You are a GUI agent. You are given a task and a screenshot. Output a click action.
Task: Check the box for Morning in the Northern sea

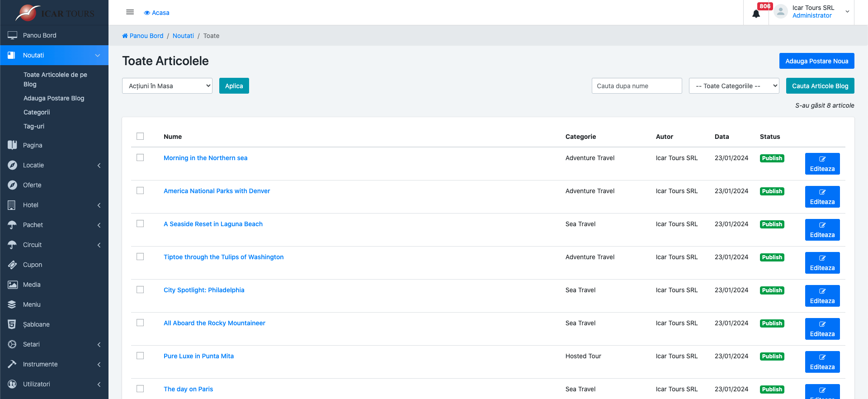[x=140, y=157]
